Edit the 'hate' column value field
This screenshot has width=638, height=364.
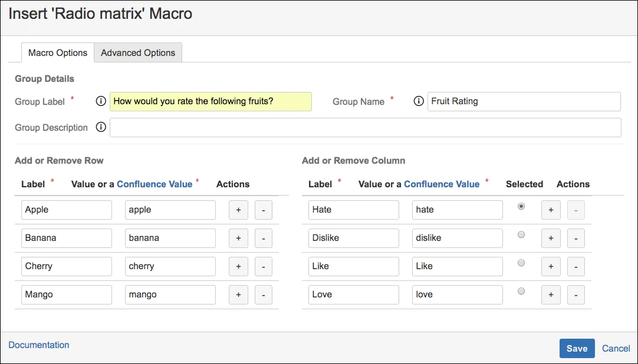(x=458, y=210)
